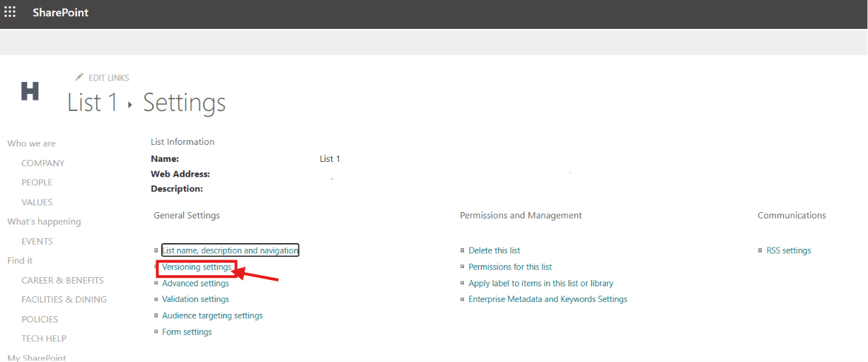This screenshot has height=362, width=868.
Task: Open Enterprise Metadata and Keywords Settings
Action: (548, 300)
